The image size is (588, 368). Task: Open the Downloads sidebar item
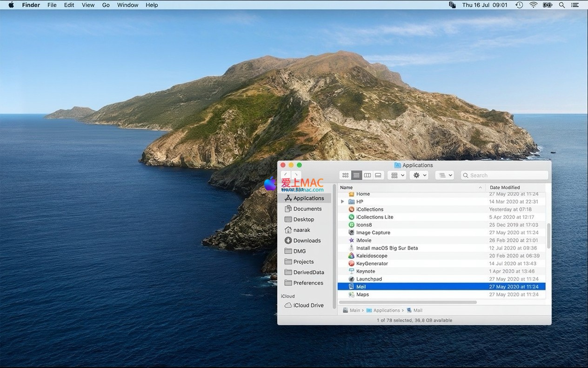[307, 241]
